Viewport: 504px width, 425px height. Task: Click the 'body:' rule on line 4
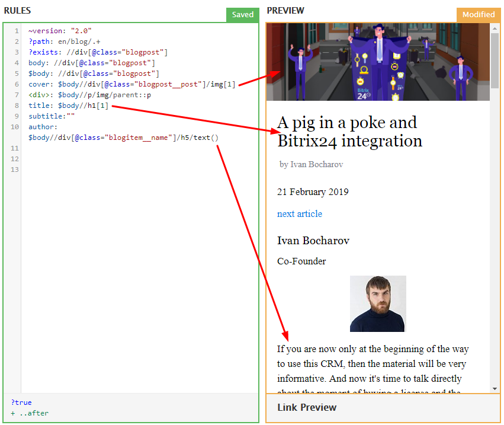click(x=92, y=63)
